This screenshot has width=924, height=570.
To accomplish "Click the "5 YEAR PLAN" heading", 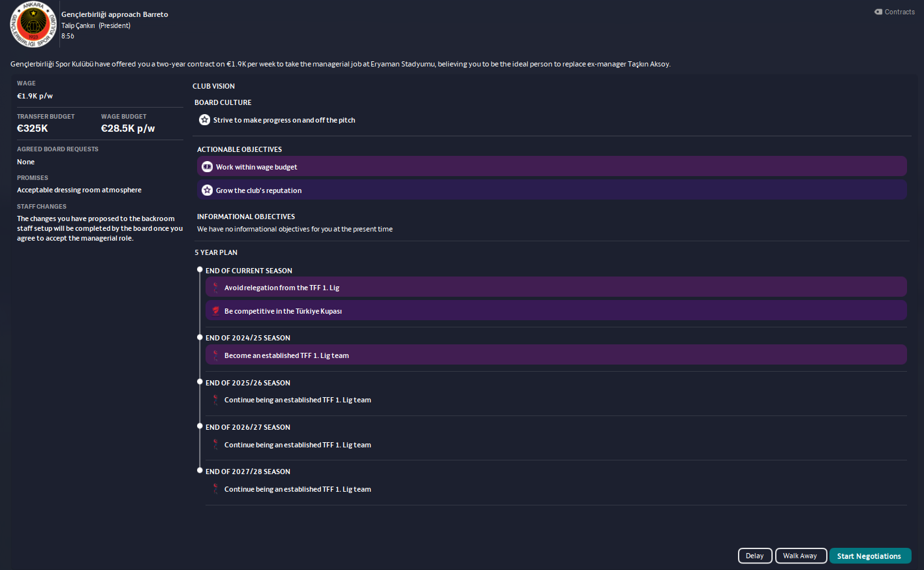I will point(216,252).
